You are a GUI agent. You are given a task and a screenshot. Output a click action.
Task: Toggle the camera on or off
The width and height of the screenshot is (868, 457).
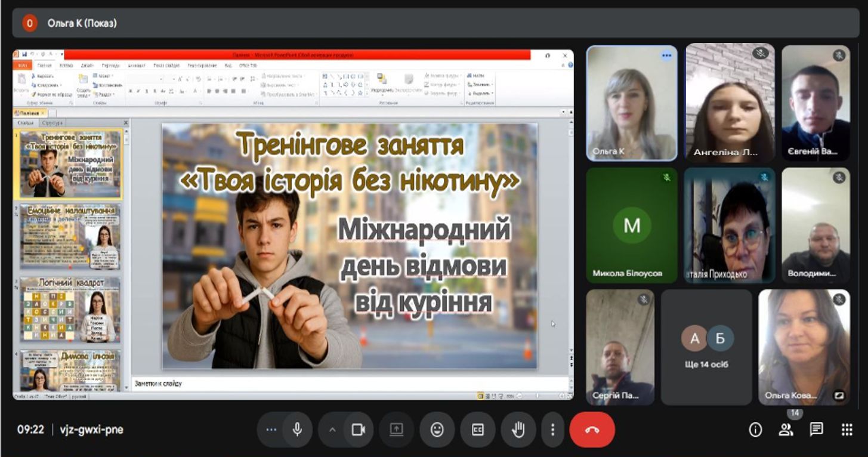click(358, 430)
